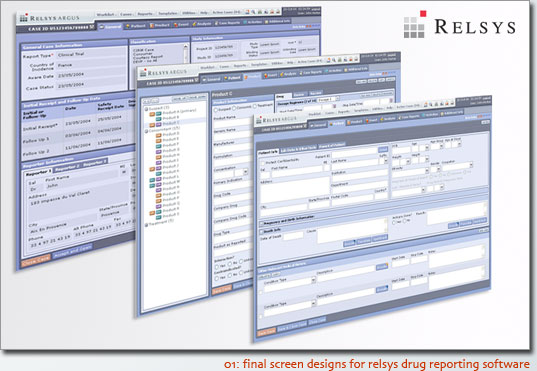The width and height of the screenshot is (537, 371).
Task: Select the Reporter 2 tab
Action: coord(66,168)
